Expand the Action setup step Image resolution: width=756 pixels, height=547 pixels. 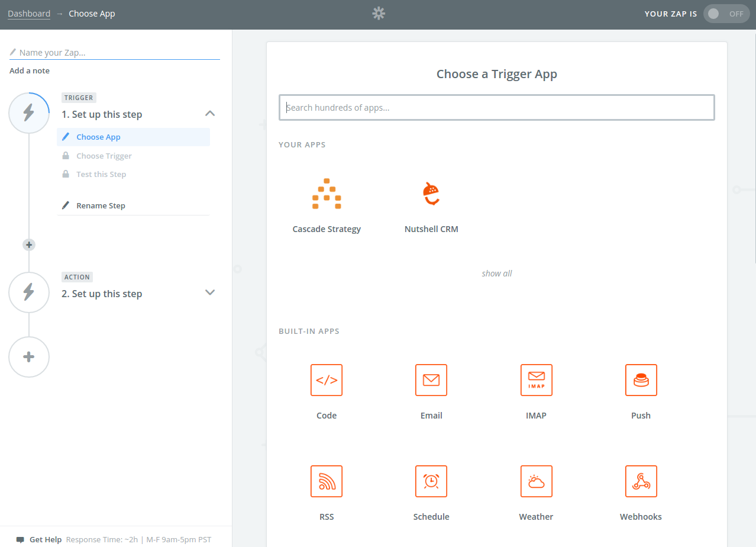[x=210, y=292]
